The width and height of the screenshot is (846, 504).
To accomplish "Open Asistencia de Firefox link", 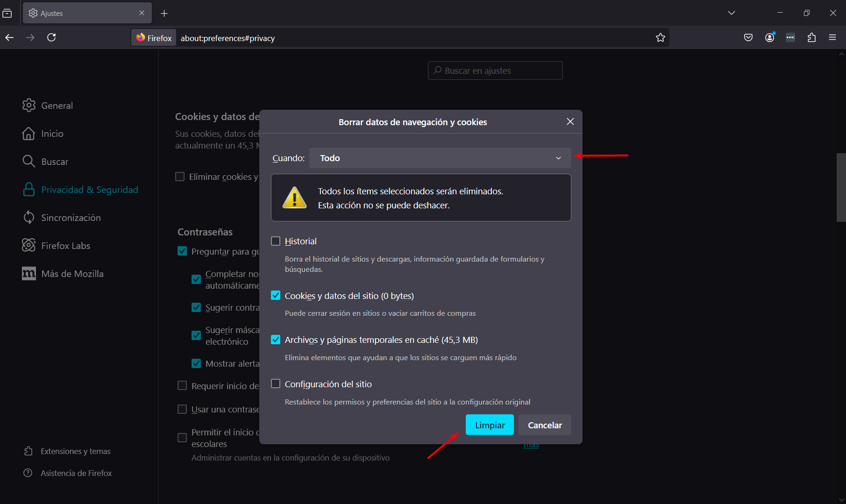I will pyautogui.click(x=76, y=473).
